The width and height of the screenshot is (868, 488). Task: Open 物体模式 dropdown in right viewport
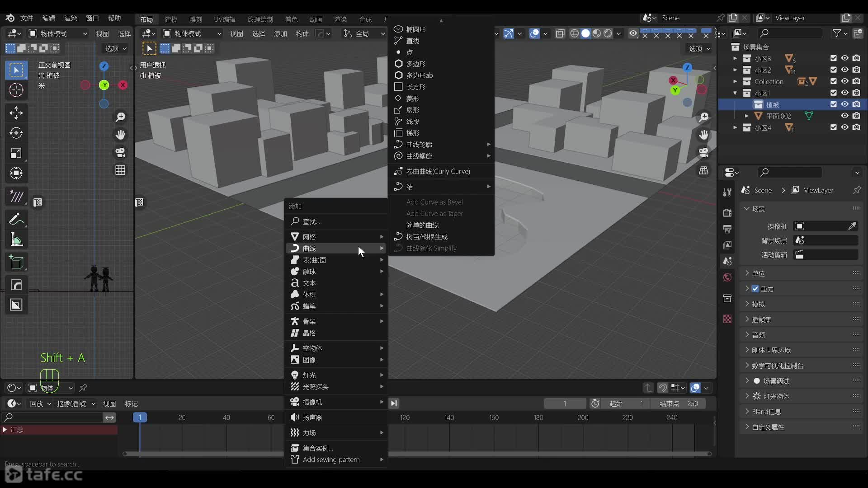coord(192,33)
